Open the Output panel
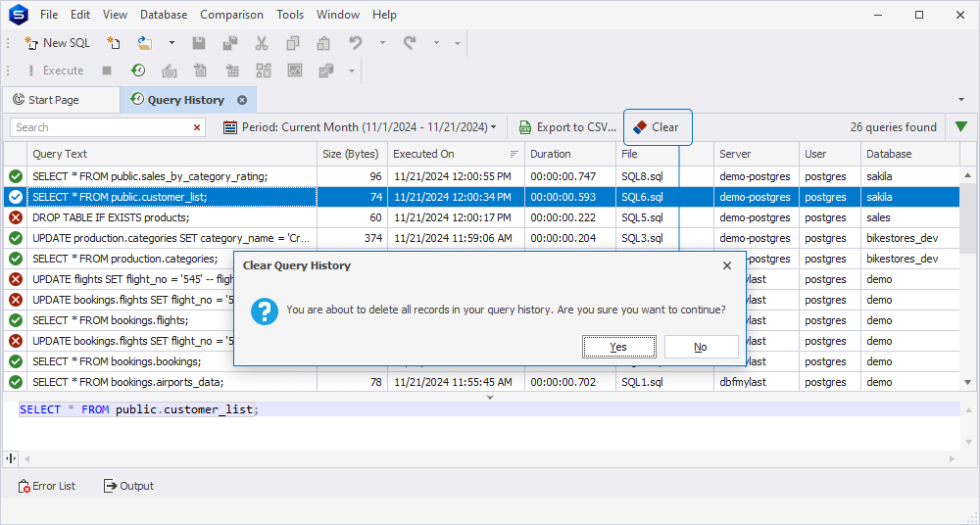This screenshot has width=980, height=525. pos(128,486)
